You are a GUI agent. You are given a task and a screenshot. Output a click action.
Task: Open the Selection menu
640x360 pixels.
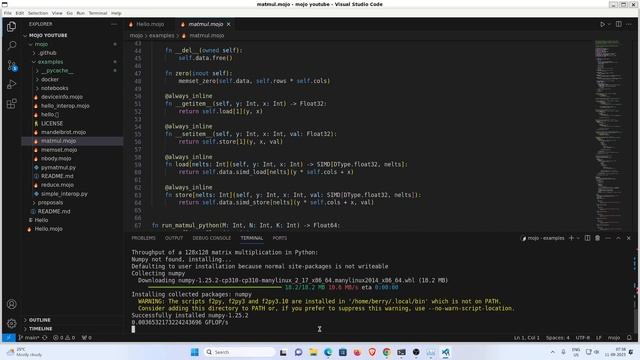click(38, 13)
